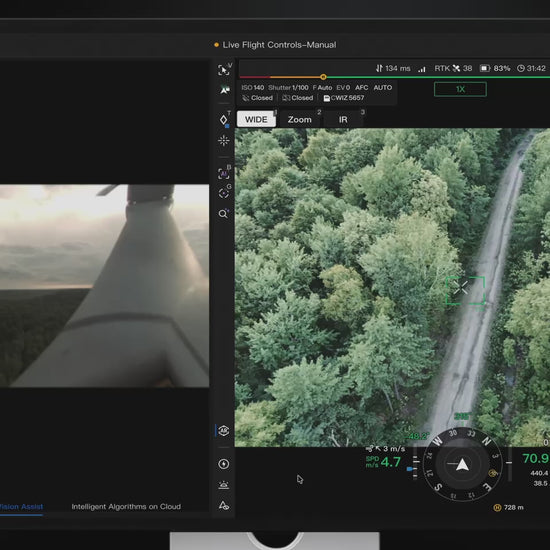
Task: Switch to the Zoom camera view
Action: [x=300, y=120]
